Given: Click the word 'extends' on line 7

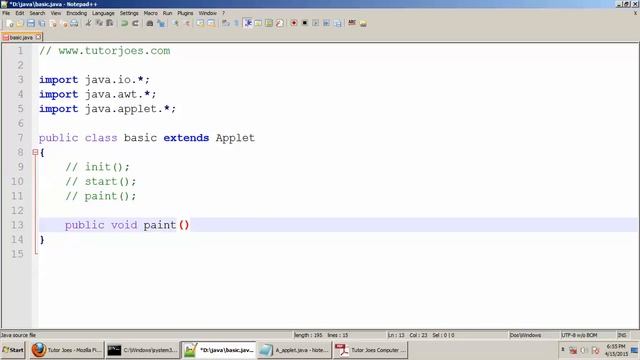Looking at the screenshot, I should pos(186,138).
